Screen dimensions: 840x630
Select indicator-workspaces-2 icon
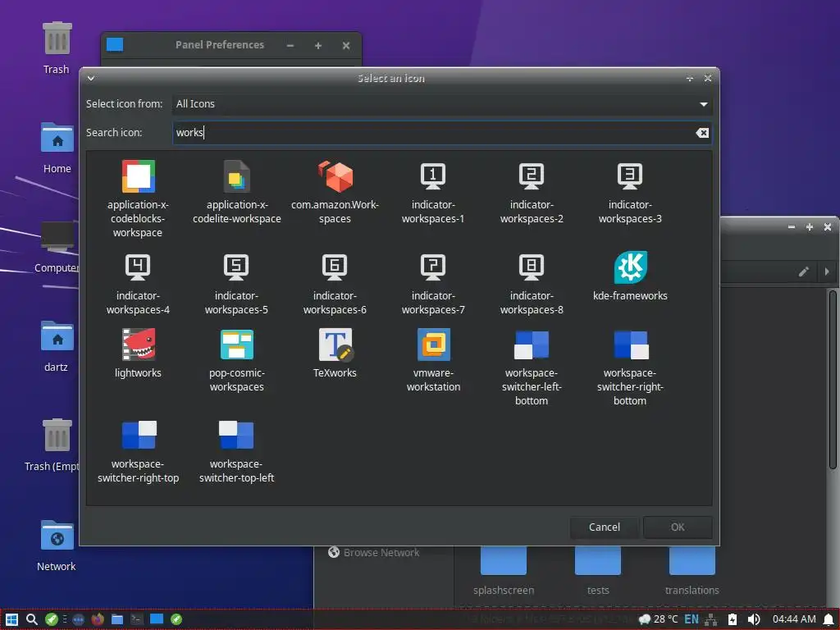(x=532, y=176)
